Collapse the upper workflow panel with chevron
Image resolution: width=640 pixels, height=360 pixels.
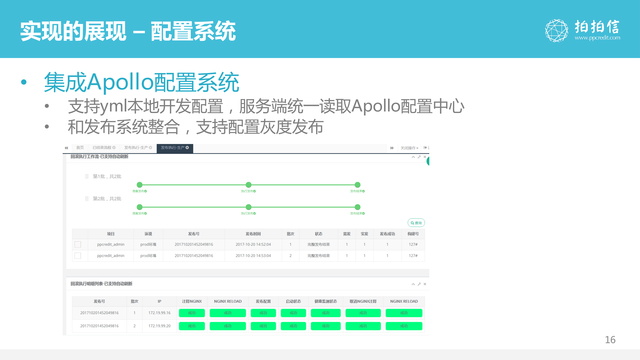tap(413, 157)
